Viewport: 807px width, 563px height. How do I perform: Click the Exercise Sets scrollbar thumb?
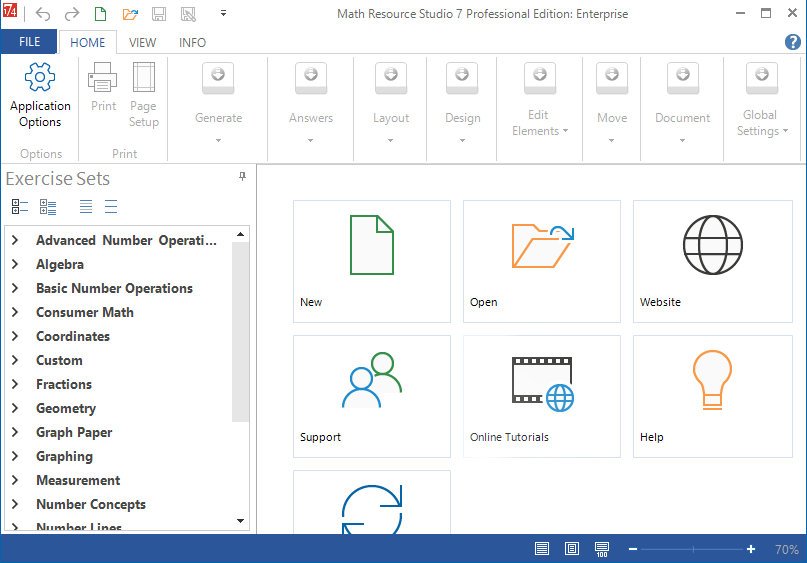point(240,332)
